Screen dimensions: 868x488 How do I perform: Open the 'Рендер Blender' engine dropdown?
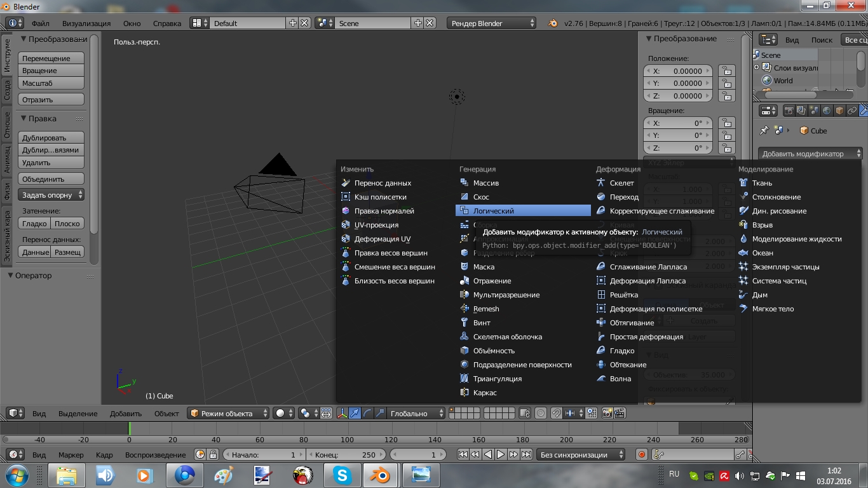[491, 23]
